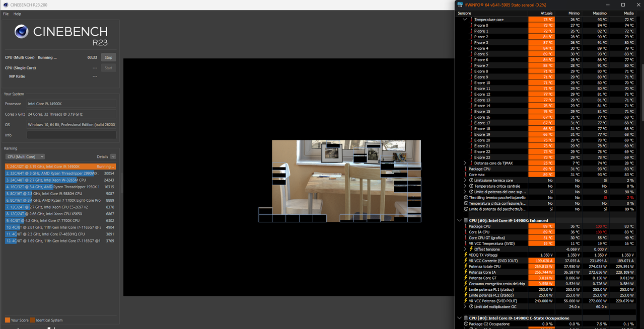Click lightning icon for Potenza Core GT

[466, 278]
